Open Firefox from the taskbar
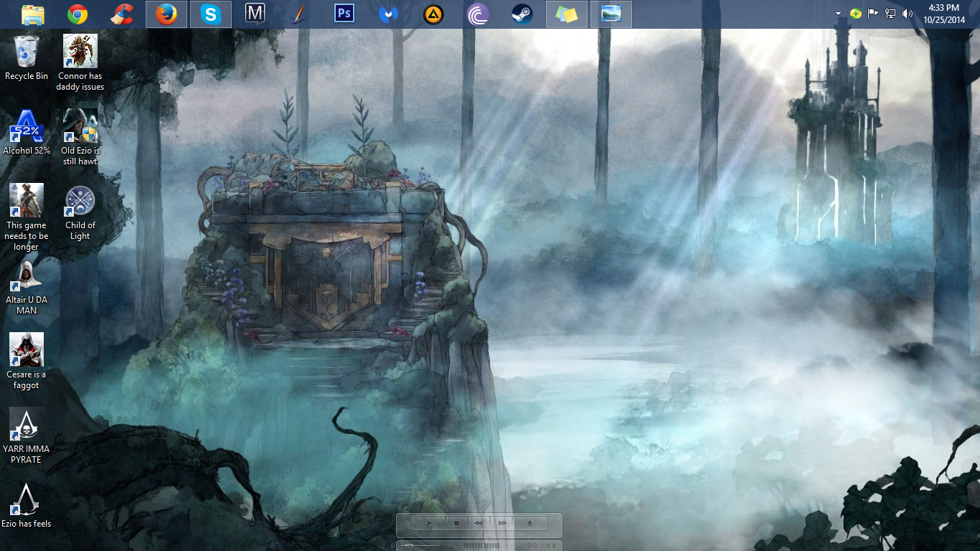980x551 pixels. pyautogui.click(x=166, y=14)
